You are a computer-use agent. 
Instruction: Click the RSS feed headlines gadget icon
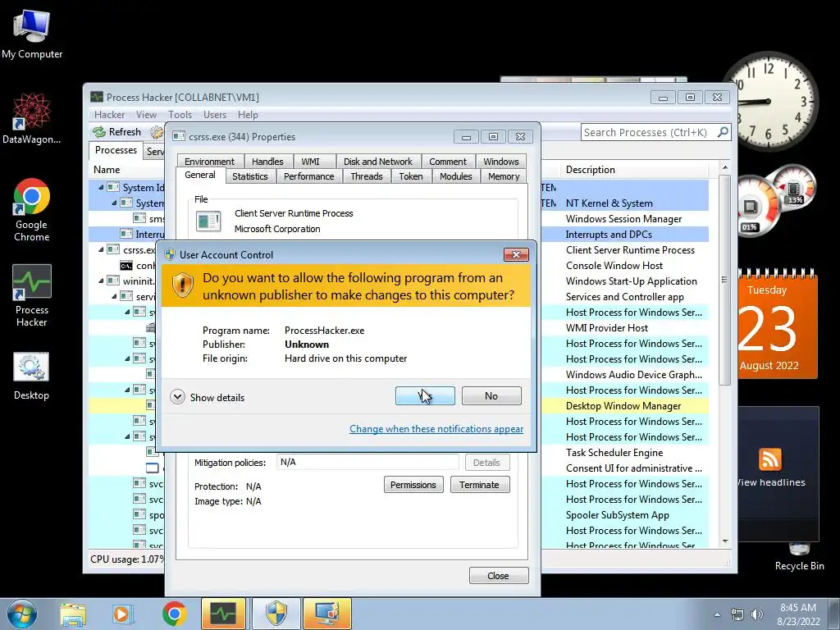[x=770, y=459]
